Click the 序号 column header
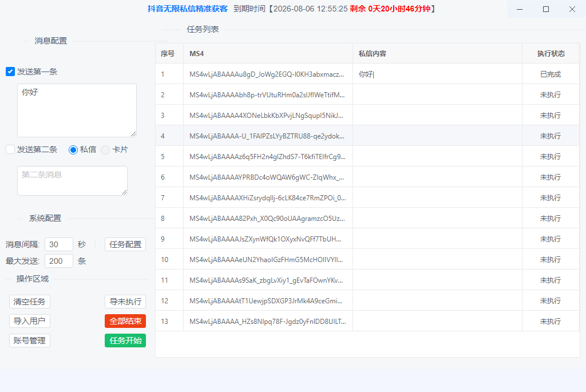 tap(169, 53)
